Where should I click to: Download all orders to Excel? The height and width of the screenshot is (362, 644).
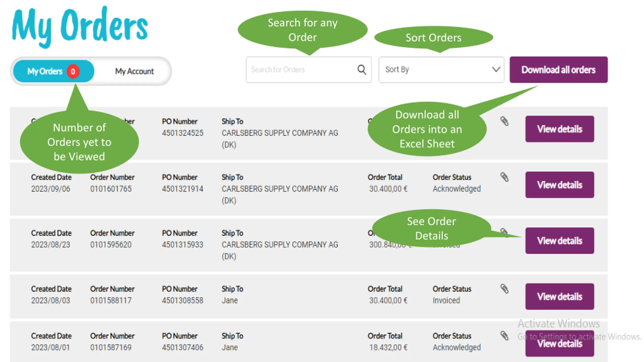coord(558,70)
